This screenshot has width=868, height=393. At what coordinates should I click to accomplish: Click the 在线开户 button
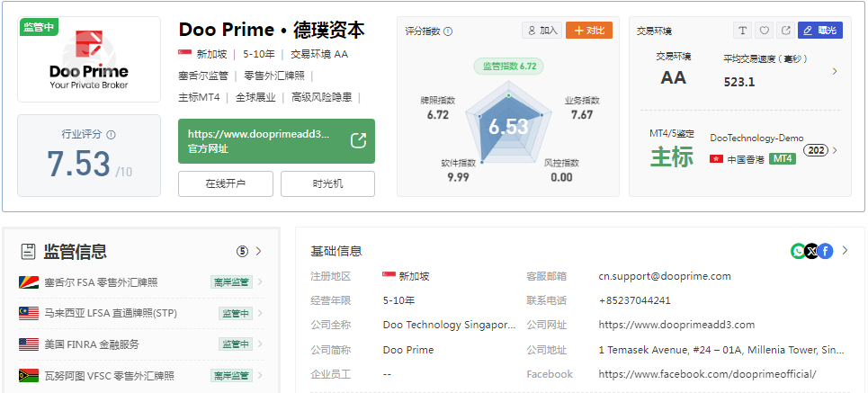225,183
